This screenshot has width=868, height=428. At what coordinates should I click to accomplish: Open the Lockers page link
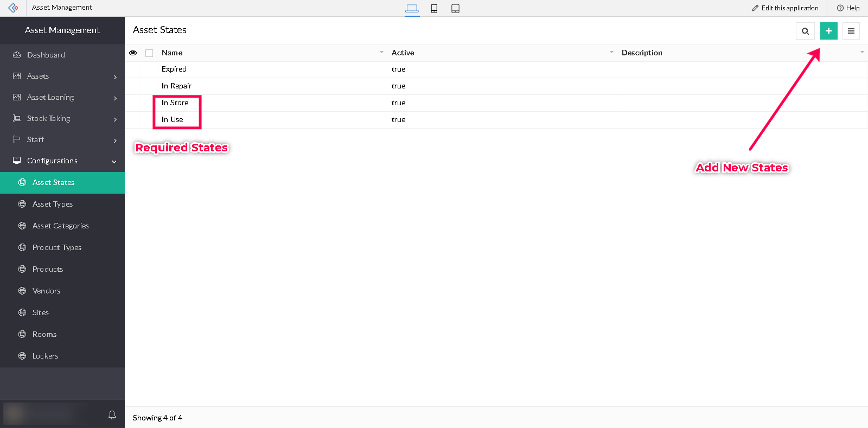[62, 356]
